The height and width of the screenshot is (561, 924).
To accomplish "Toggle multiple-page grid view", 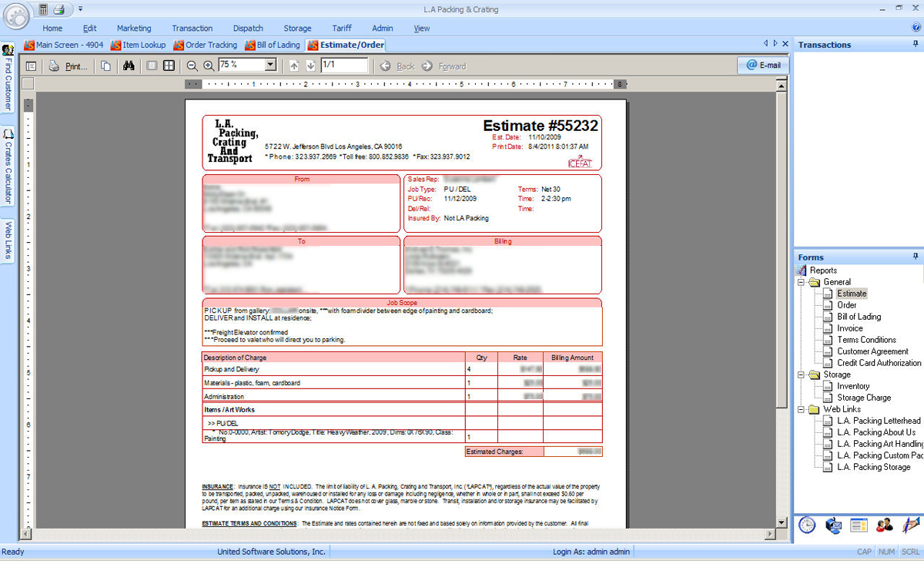I will pyautogui.click(x=169, y=66).
